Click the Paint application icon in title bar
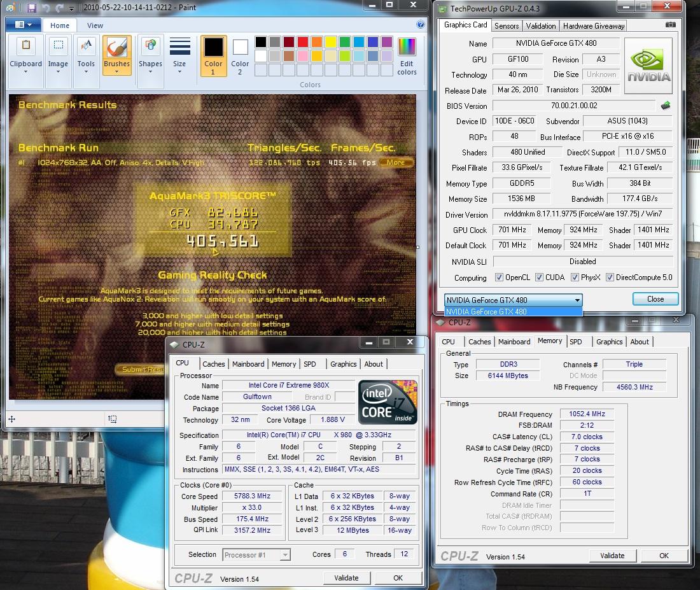700x590 pixels. click(x=11, y=8)
